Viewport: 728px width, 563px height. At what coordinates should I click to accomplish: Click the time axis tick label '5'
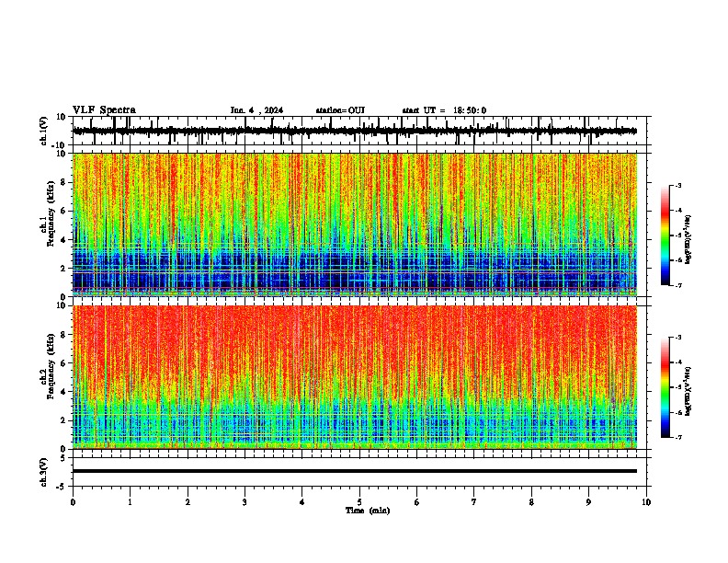coord(359,502)
